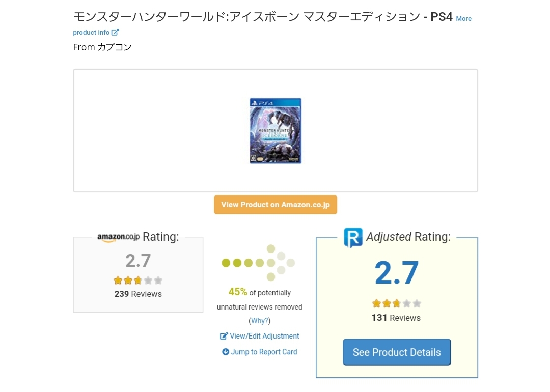550x392 pixels.
Task: Click the external link icon beside product info
Action: [x=115, y=32]
